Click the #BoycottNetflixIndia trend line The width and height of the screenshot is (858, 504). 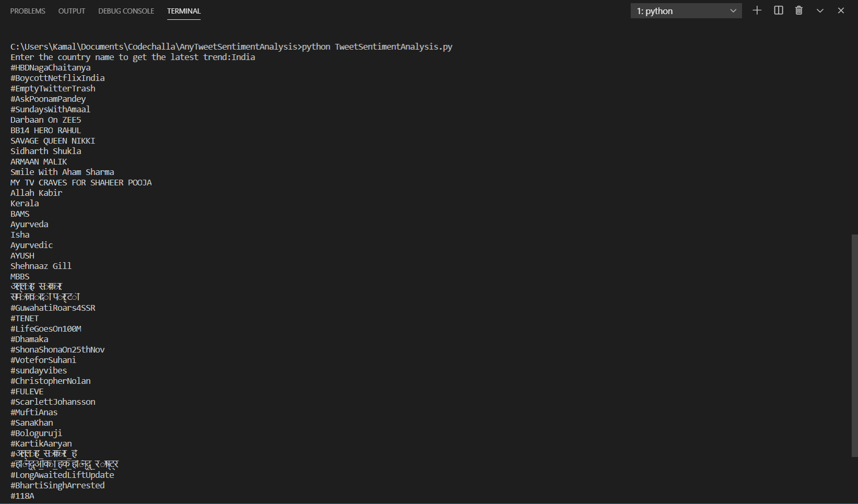click(57, 78)
